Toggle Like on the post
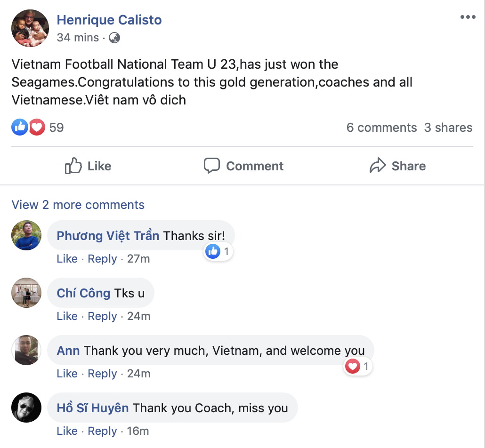This screenshot has height=448, width=485. tap(88, 166)
